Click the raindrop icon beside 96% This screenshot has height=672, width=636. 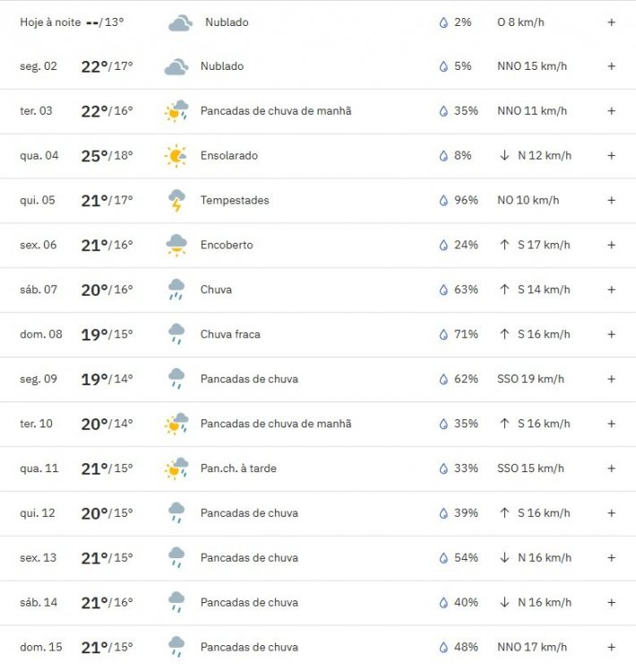click(443, 201)
